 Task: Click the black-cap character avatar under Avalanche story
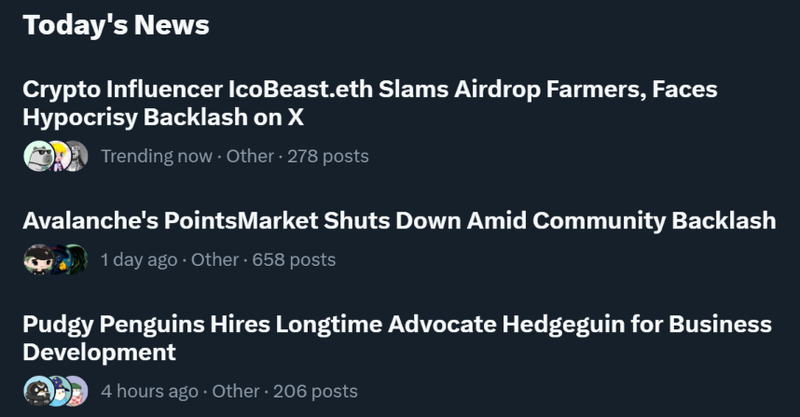[x=36, y=260]
